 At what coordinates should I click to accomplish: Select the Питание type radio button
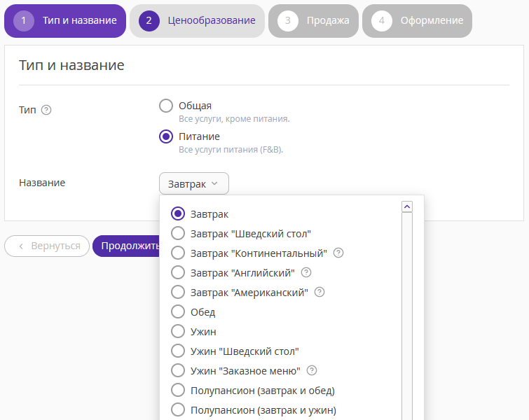tap(166, 136)
